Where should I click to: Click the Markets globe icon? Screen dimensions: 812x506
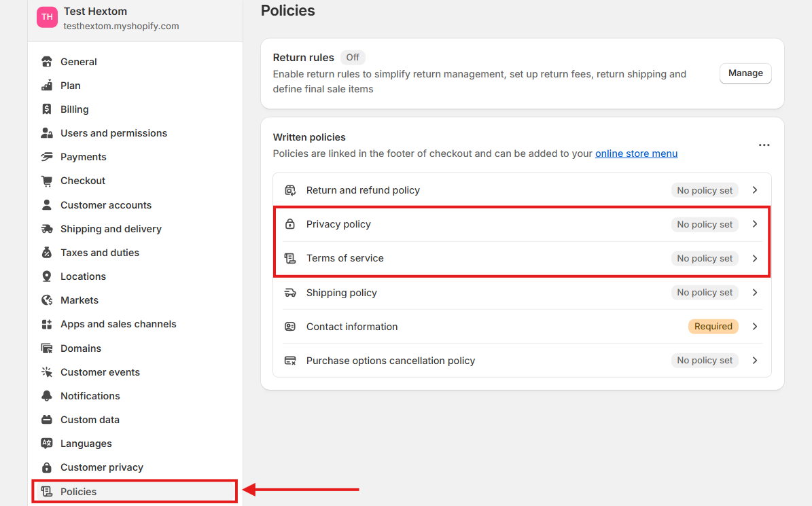coord(47,300)
